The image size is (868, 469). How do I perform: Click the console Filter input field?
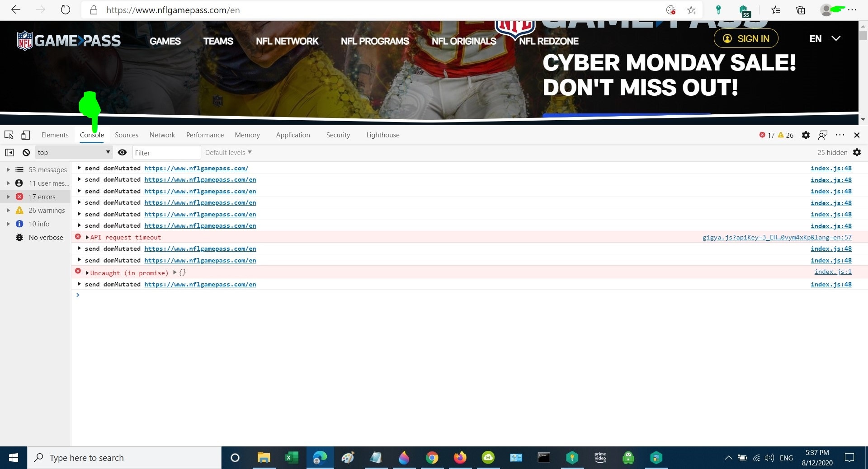[x=166, y=153]
